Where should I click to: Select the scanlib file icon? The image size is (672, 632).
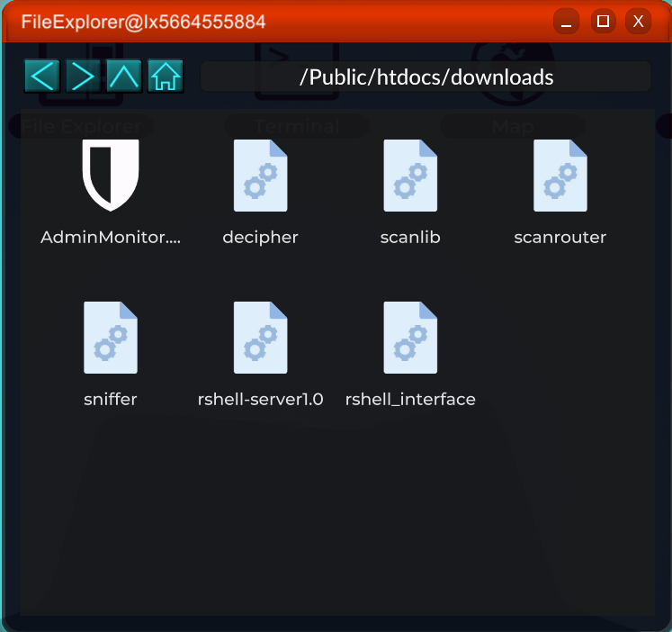(x=410, y=176)
